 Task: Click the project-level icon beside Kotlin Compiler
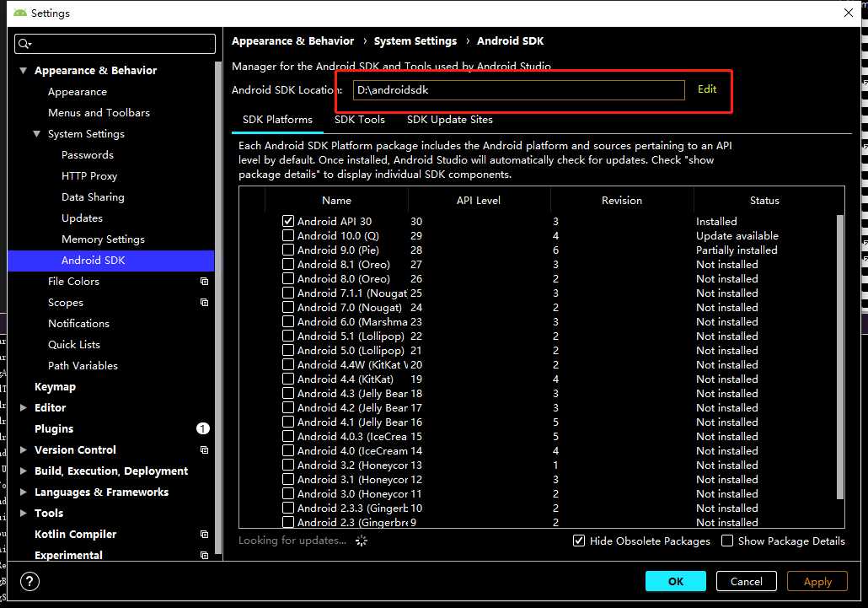pyautogui.click(x=204, y=535)
